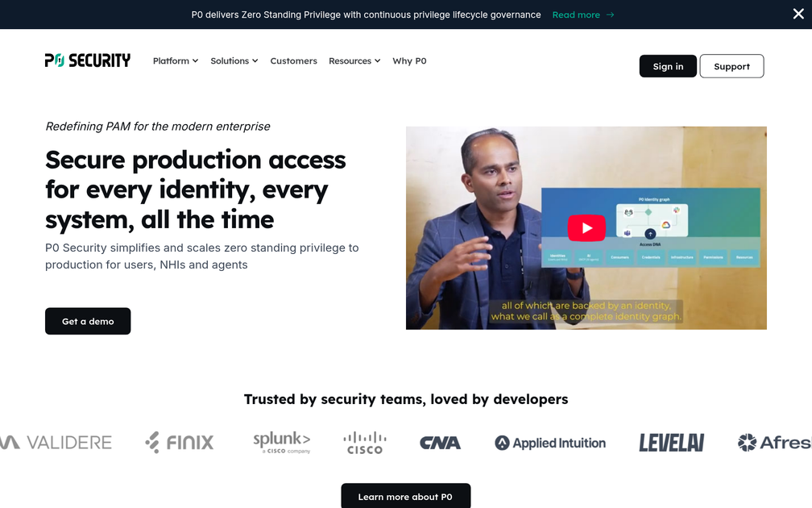Click Learn more about P0
The image size is (812, 508).
[x=405, y=496]
